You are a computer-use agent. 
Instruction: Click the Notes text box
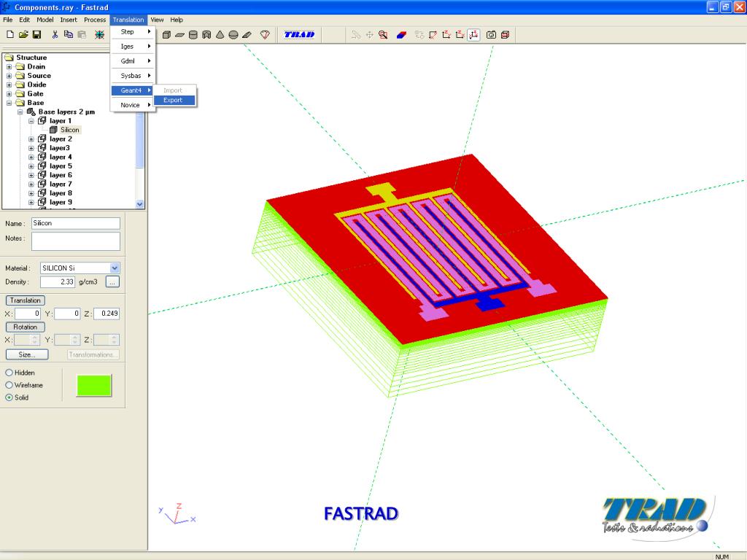76,241
